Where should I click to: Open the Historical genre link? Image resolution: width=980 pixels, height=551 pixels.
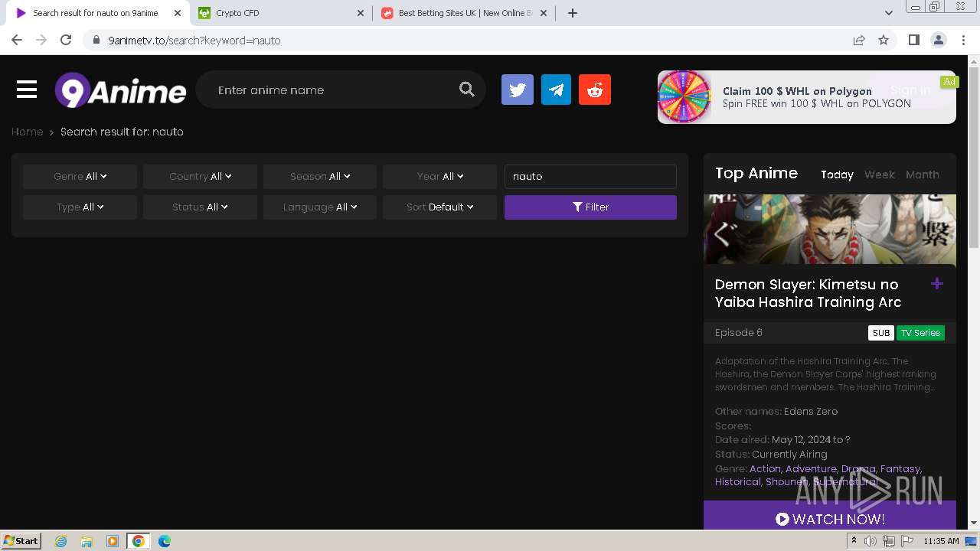point(738,481)
